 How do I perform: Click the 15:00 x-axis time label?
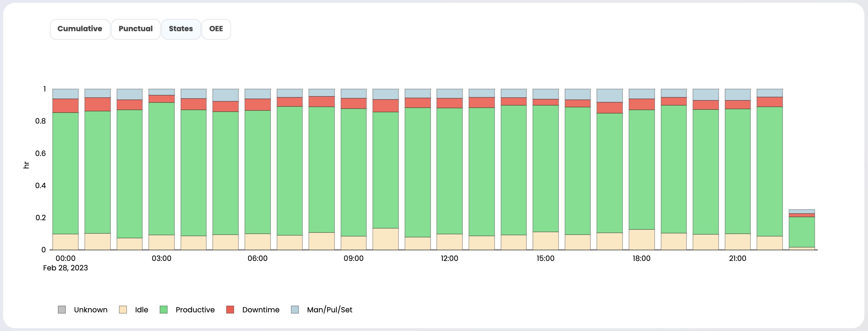[x=545, y=258]
